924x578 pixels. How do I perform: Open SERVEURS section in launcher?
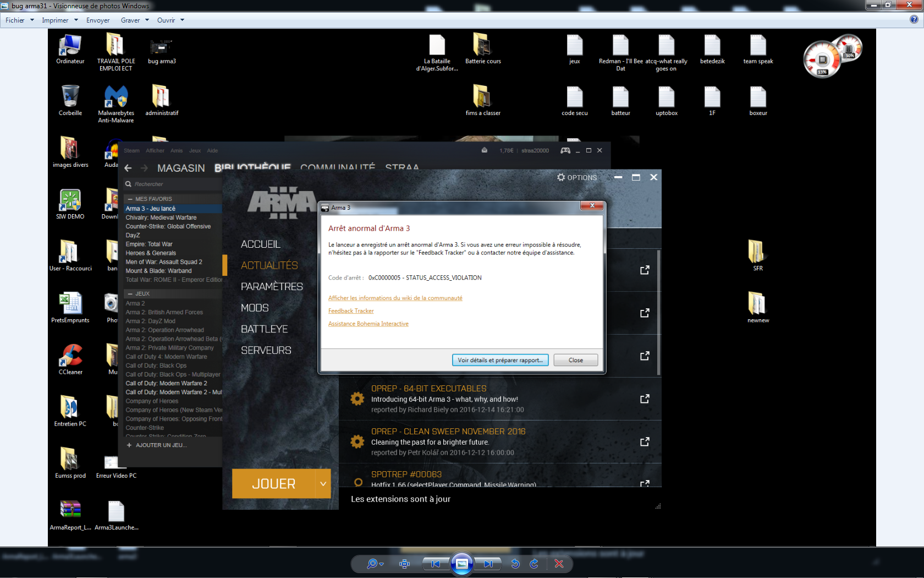pos(266,351)
